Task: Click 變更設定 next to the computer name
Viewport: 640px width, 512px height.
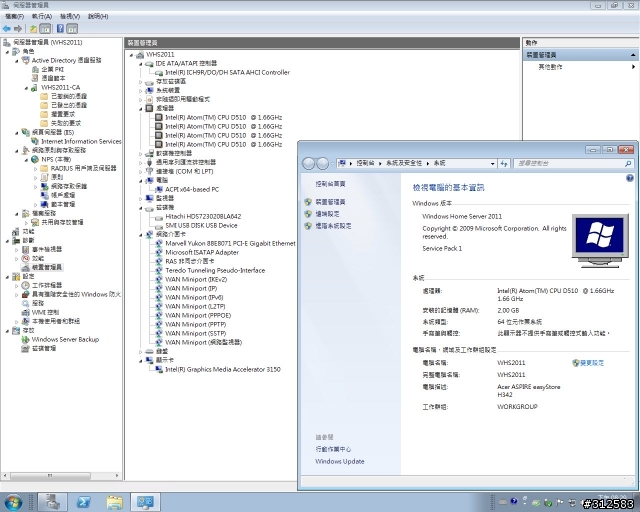Action: point(592,363)
